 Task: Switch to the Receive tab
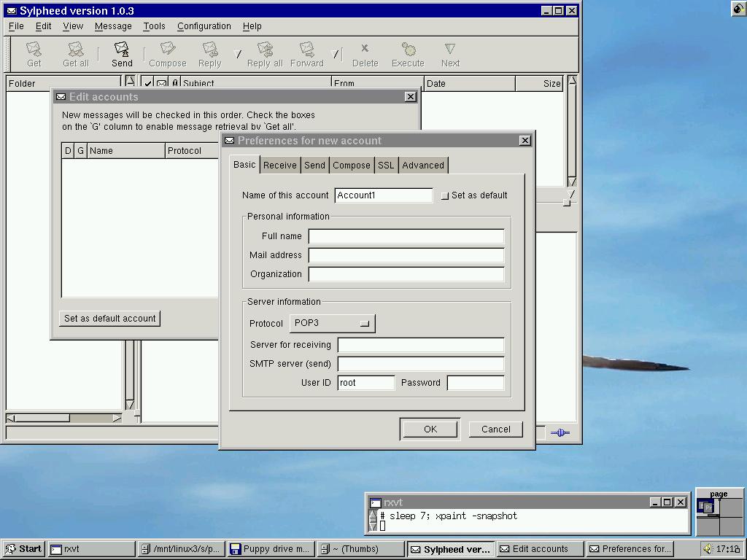point(279,166)
